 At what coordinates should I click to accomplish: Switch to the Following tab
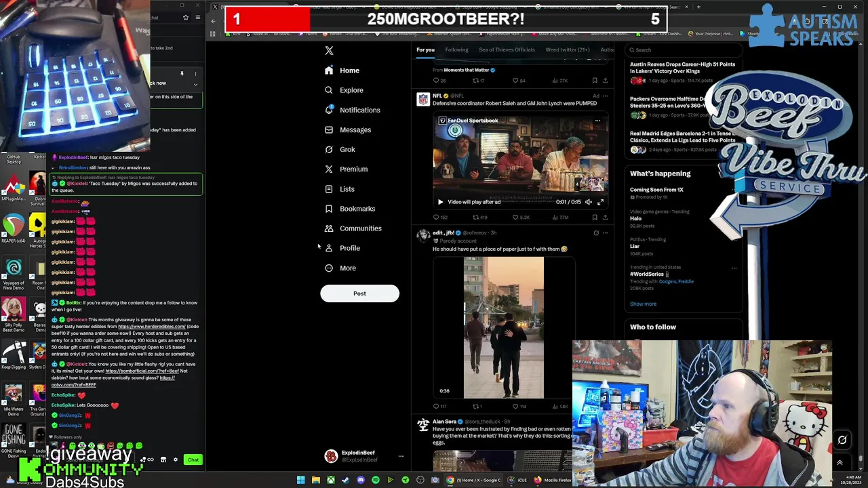pyautogui.click(x=456, y=49)
